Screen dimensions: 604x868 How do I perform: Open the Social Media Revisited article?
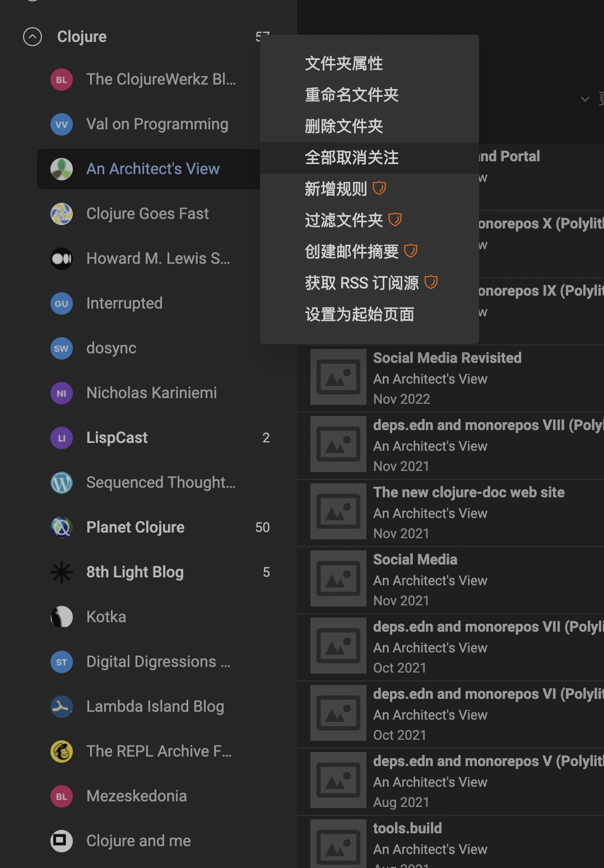447,358
